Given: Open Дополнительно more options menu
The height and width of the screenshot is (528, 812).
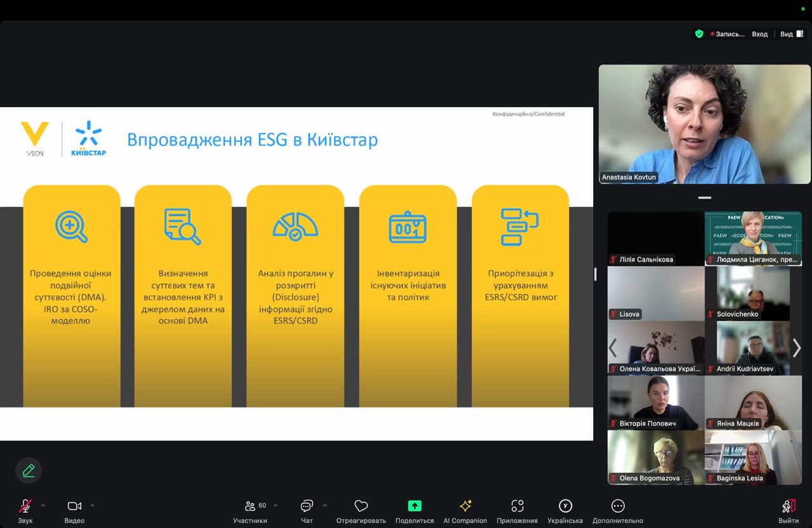Looking at the screenshot, I should pyautogui.click(x=617, y=506).
